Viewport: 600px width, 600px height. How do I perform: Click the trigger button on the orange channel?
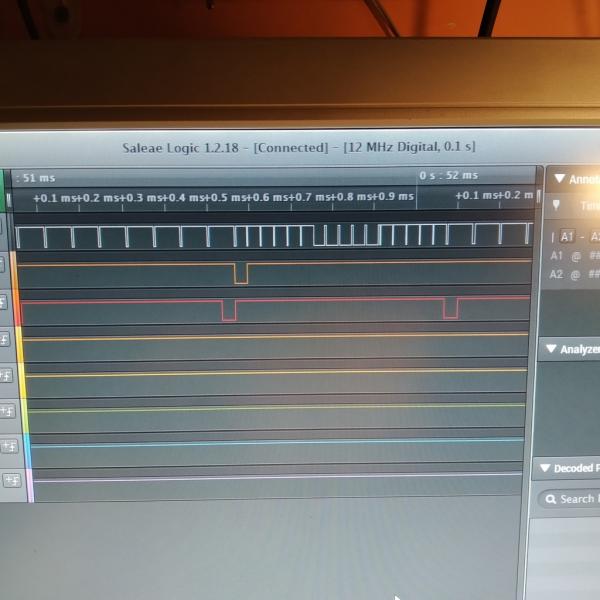[5, 339]
